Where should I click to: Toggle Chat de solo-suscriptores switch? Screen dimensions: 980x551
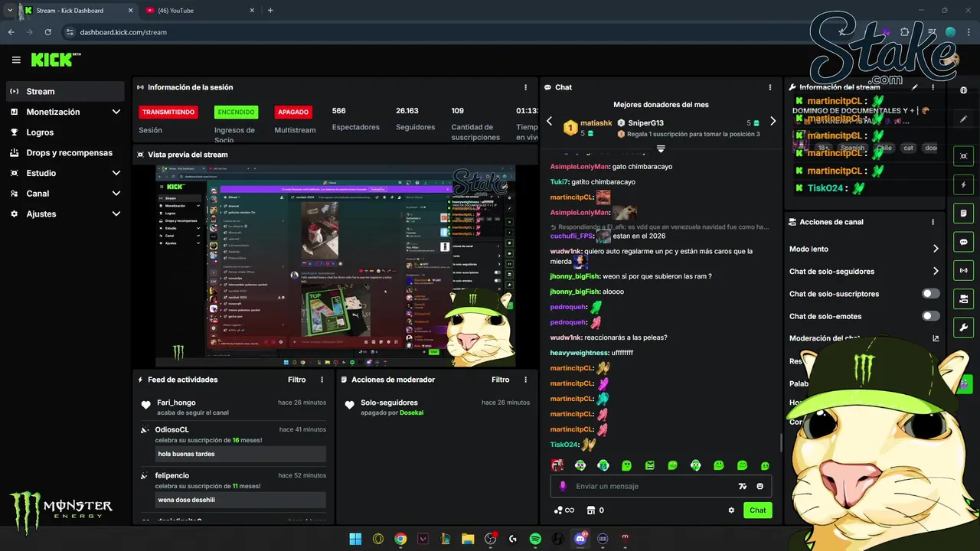[x=930, y=294]
